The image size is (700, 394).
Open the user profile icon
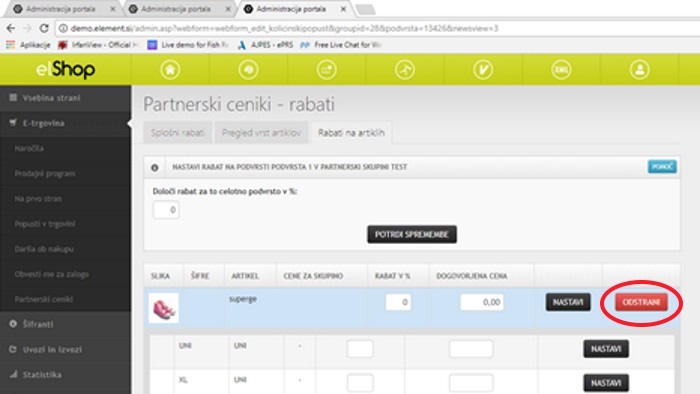pos(639,70)
